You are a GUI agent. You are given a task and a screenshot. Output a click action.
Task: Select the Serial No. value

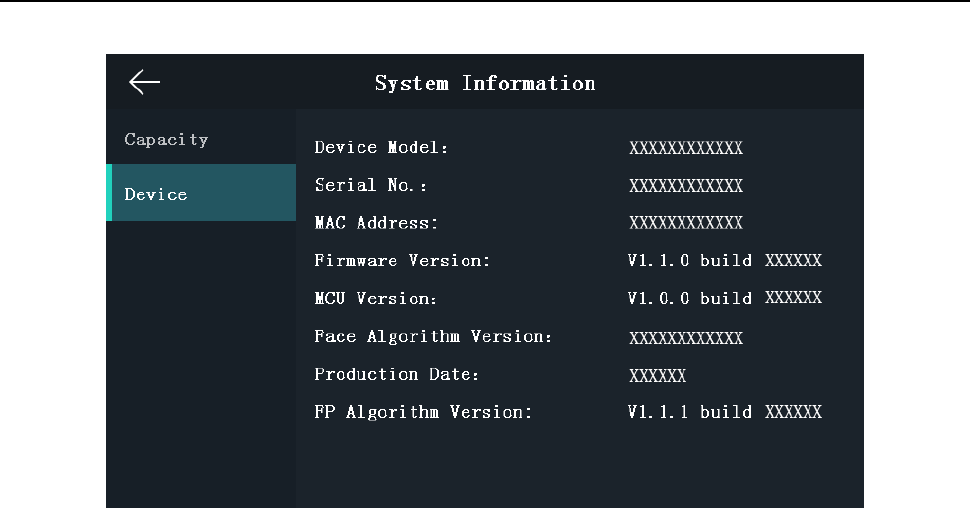click(686, 186)
